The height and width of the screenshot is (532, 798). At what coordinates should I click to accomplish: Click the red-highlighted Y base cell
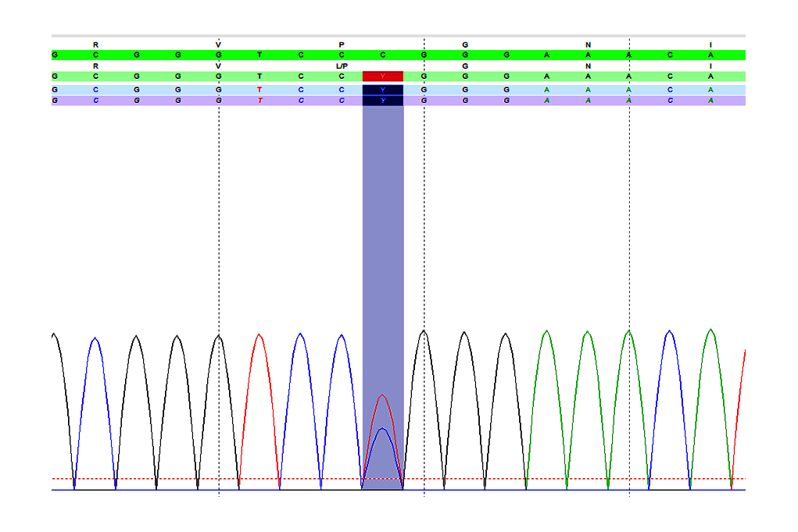[382, 77]
